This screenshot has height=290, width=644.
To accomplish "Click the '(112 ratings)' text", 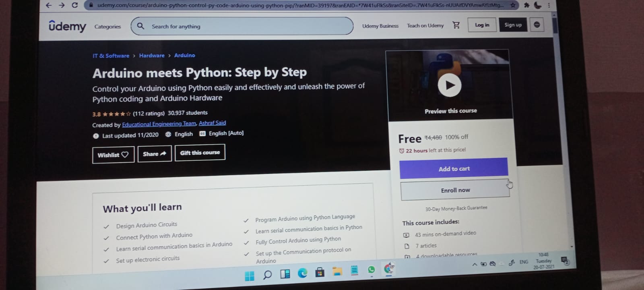I will coord(149,114).
